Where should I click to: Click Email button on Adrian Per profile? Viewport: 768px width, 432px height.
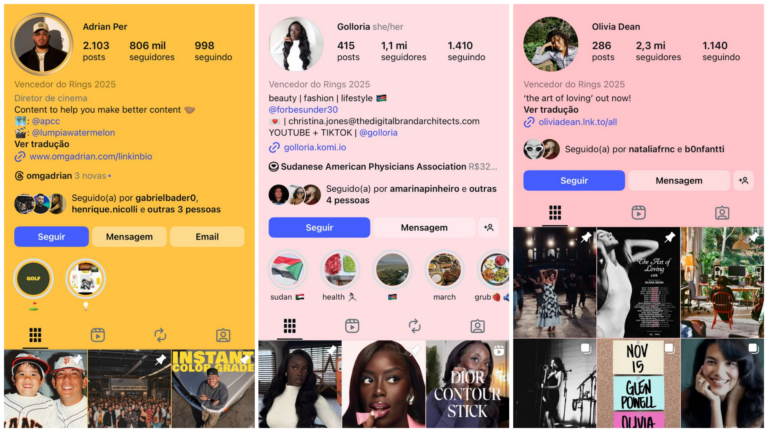[x=207, y=237]
